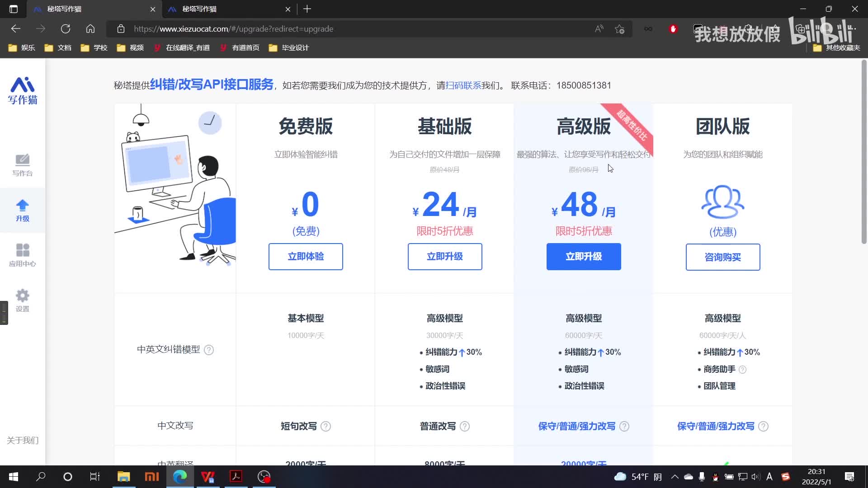868x488 pixels.
Task: Show hidden system tray icons chevron
Action: click(x=675, y=477)
